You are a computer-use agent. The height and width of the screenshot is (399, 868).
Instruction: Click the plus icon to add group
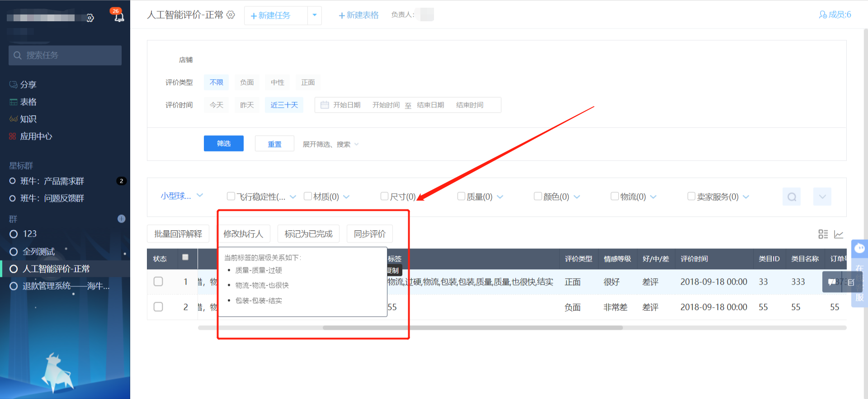(x=121, y=219)
